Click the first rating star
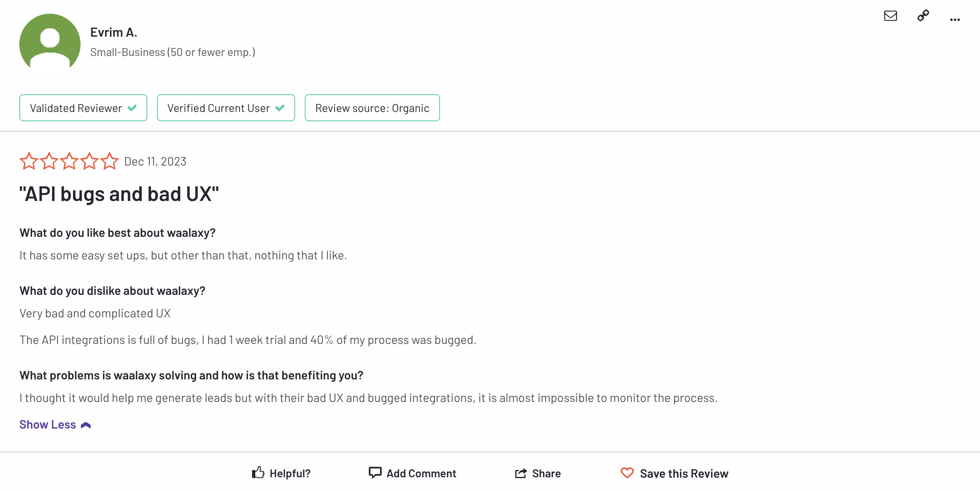The width and height of the screenshot is (980, 493). tap(29, 161)
